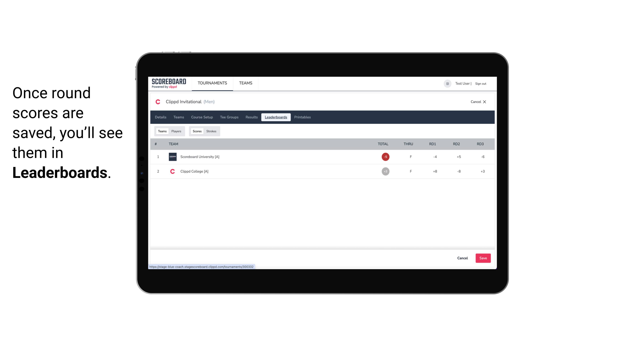Click the Teams tab in navigation
Image resolution: width=644 pixels, height=346 pixels.
(246, 83)
